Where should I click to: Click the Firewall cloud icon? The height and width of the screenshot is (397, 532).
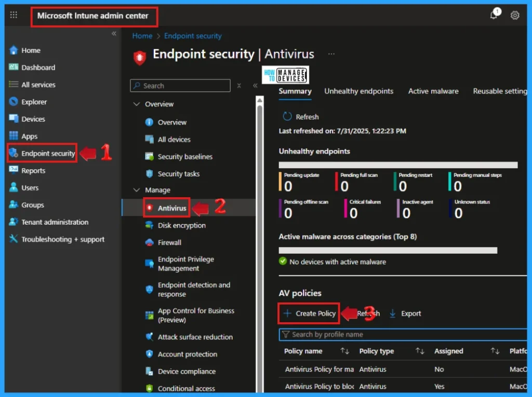click(149, 242)
